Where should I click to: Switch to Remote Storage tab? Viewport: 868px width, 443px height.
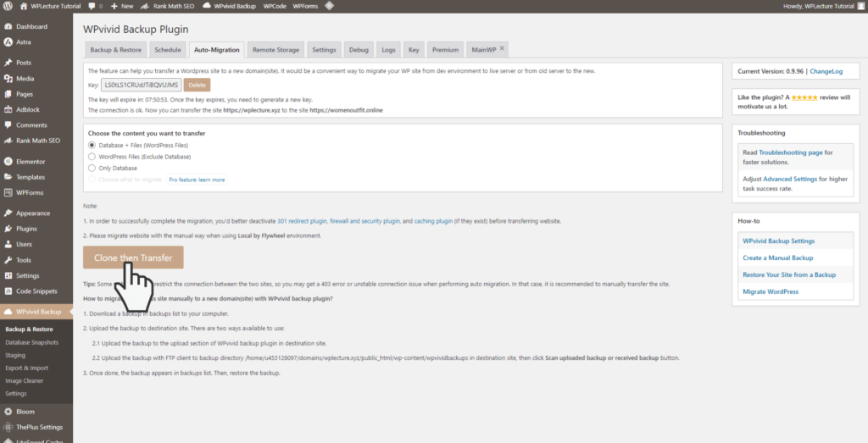(x=275, y=50)
